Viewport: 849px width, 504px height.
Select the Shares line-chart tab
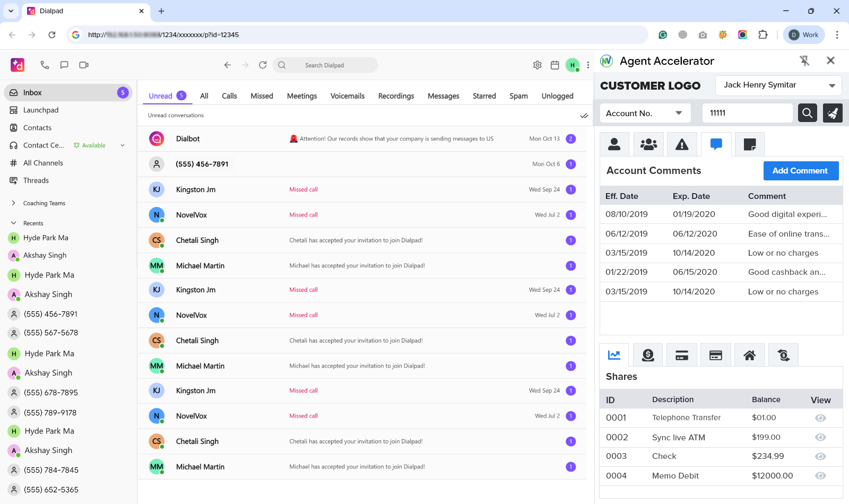[614, 355]
